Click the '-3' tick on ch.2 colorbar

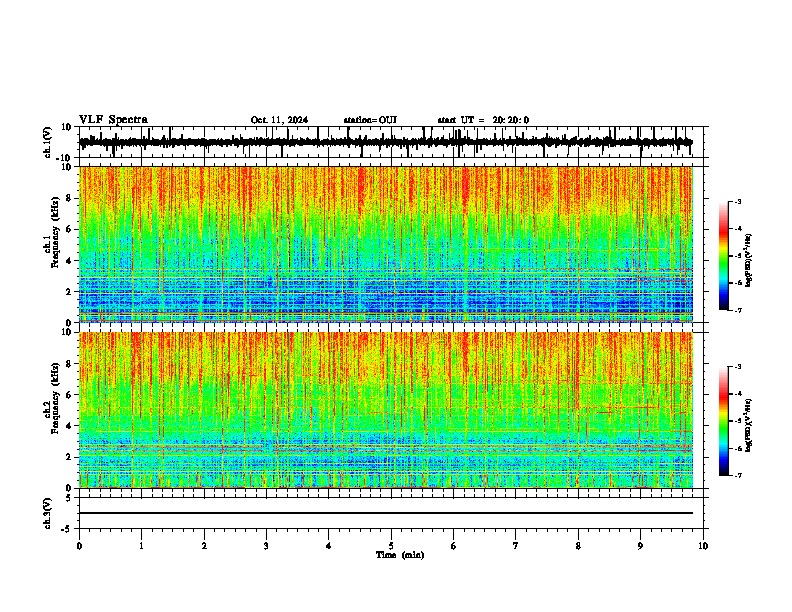click(x=737, y=367)
